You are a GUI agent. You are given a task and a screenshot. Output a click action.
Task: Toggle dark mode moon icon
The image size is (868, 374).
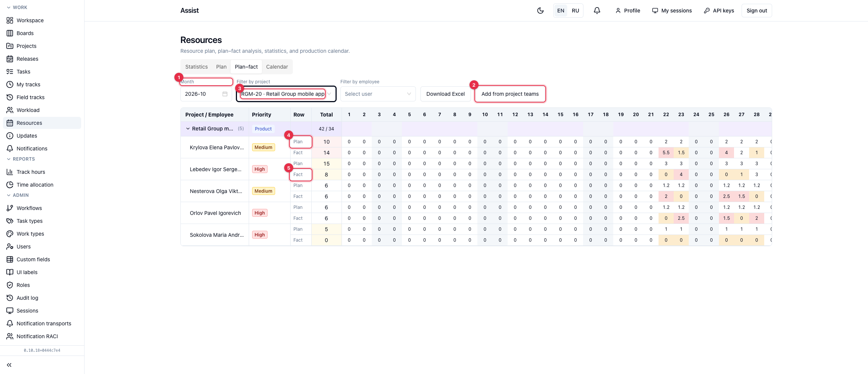pyautogui.click(x=540, y=11)
